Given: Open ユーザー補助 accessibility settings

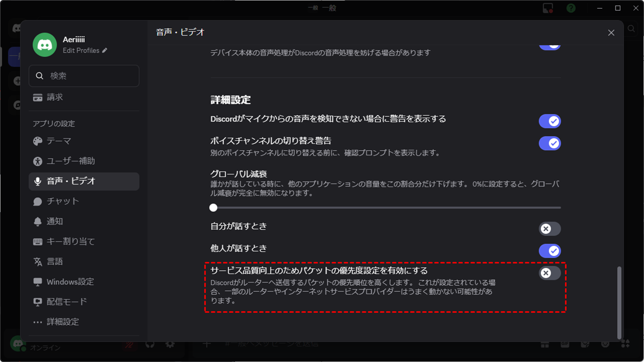Looking at the screenshot, I should click(70, 161).
